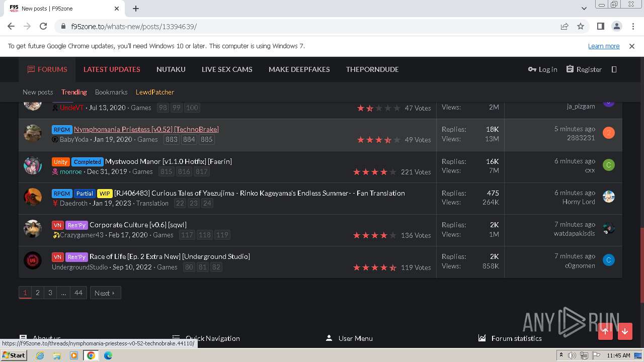Open NUTAKU nav link

(x=171, y=69)
